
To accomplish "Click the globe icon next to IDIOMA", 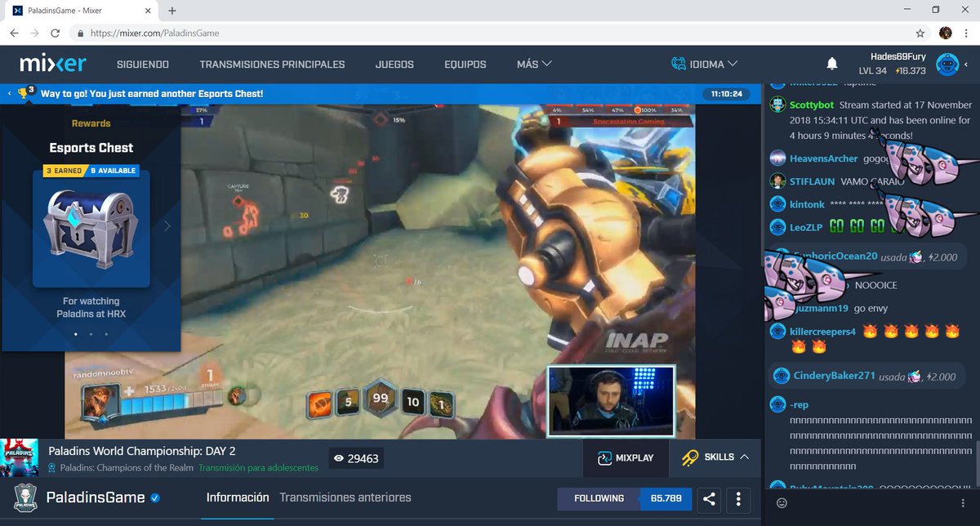I will tap(679, 64).
